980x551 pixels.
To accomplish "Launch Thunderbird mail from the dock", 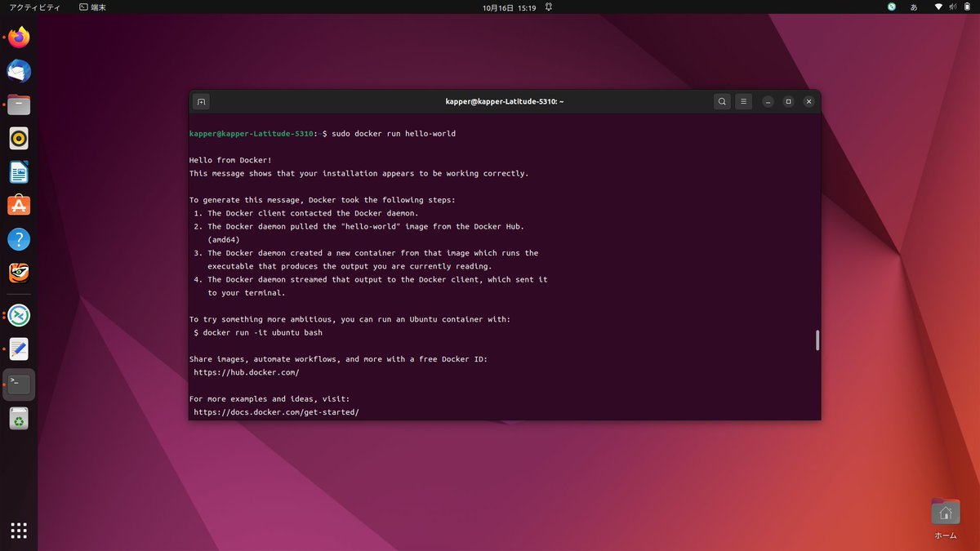I will [x=19, y=71].
